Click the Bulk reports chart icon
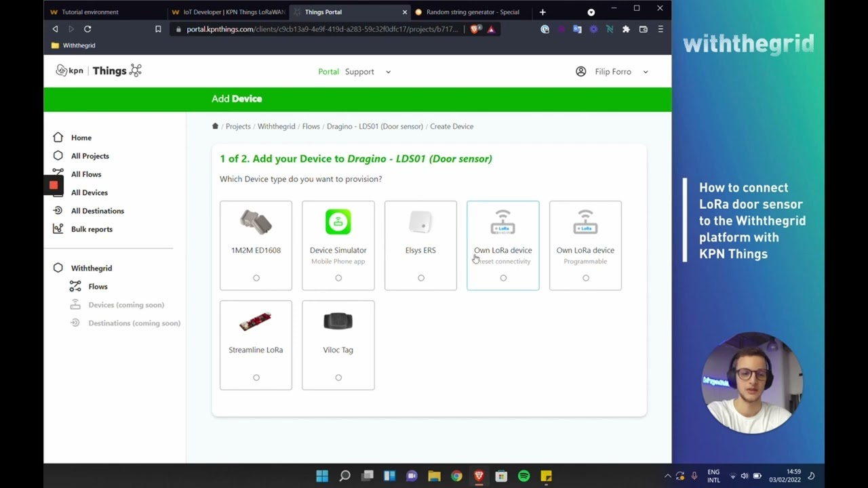This screenshot has width=868, height=488. (x=58, y=229)
